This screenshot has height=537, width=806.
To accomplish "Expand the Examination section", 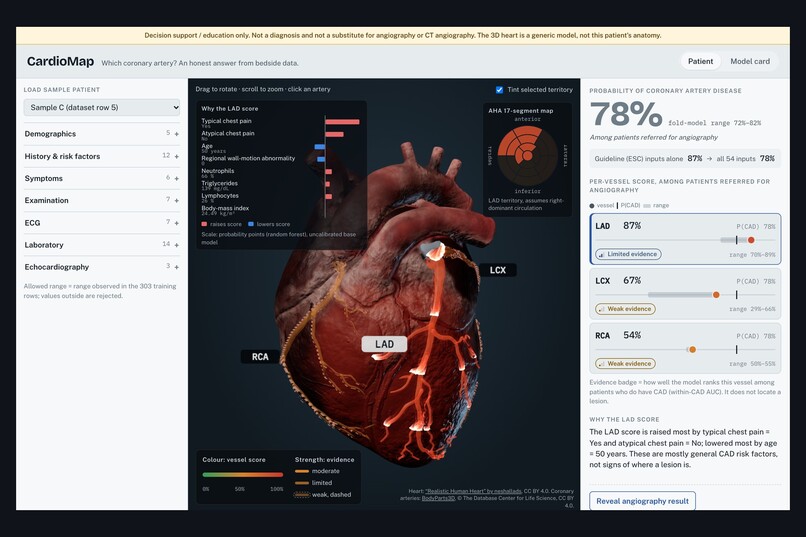I will click(x=102, y=200).
